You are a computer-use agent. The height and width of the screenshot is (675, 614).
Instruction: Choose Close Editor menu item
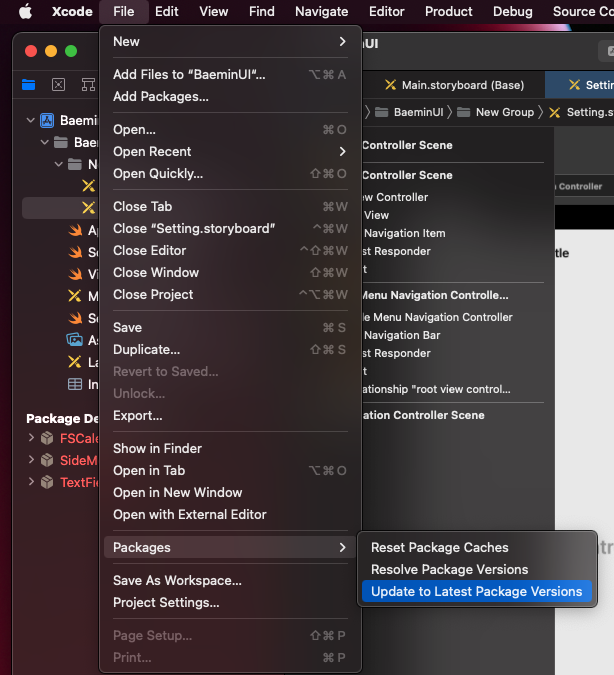[x=230, y=251]
